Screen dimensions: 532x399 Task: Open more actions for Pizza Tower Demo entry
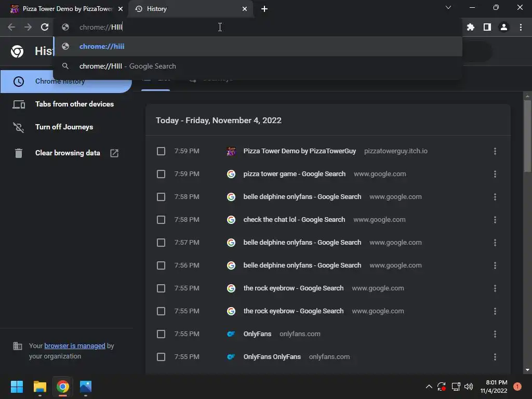[495, 151]
